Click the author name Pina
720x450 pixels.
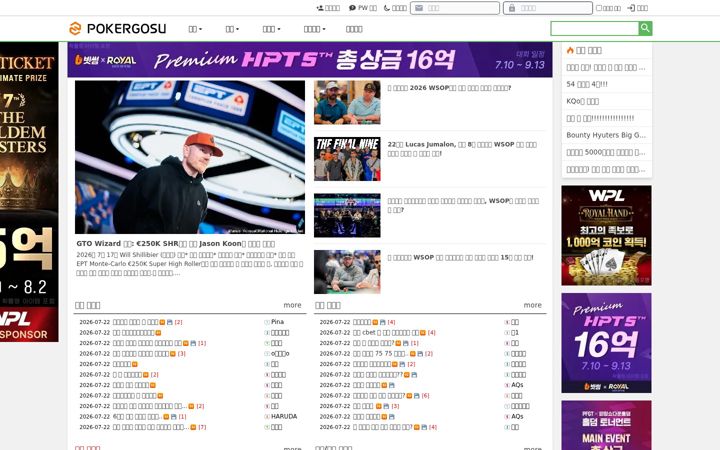(277, 322)
